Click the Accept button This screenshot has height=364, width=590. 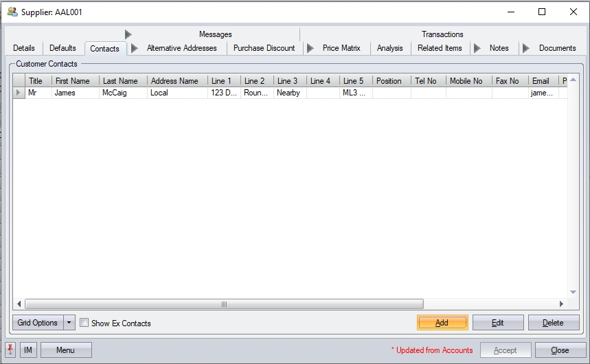(x=506, y=350)
